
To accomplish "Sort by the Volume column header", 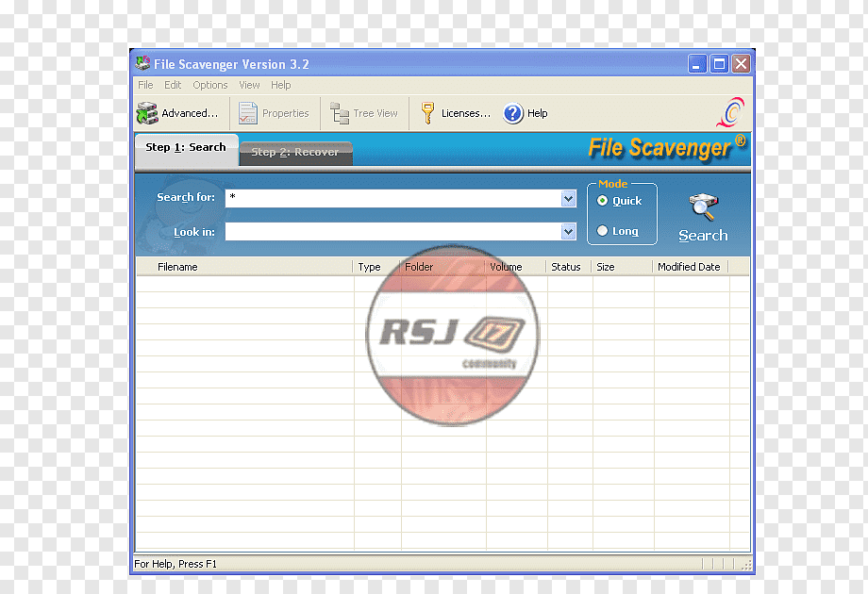I will [515, 267].
